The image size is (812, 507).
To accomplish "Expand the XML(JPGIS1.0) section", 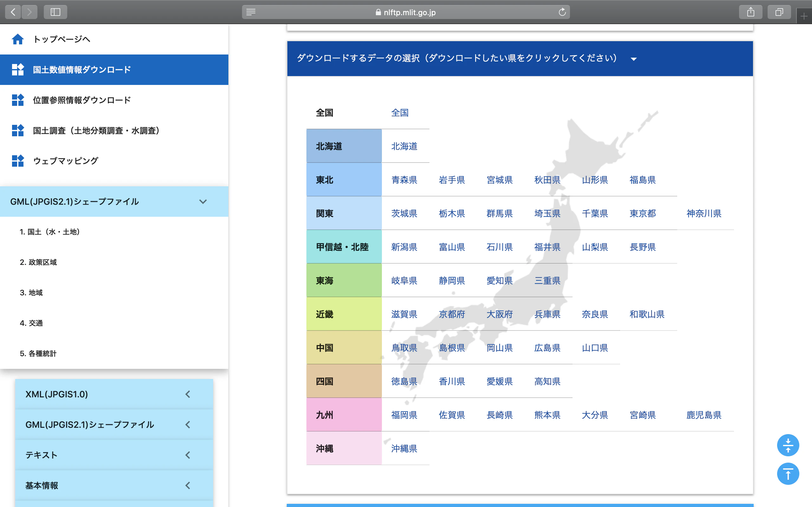I will (x=188, y=394).
